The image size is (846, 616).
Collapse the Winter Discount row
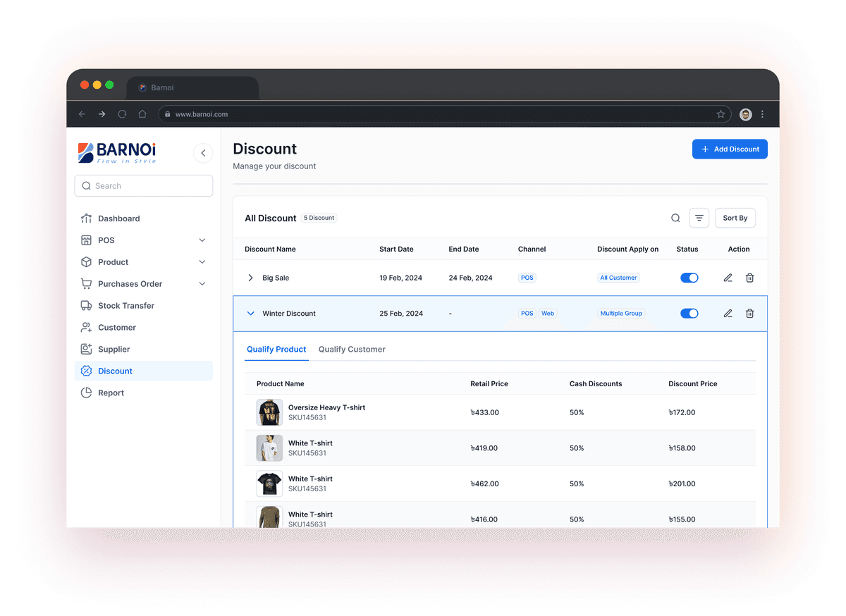pos(250,314)
